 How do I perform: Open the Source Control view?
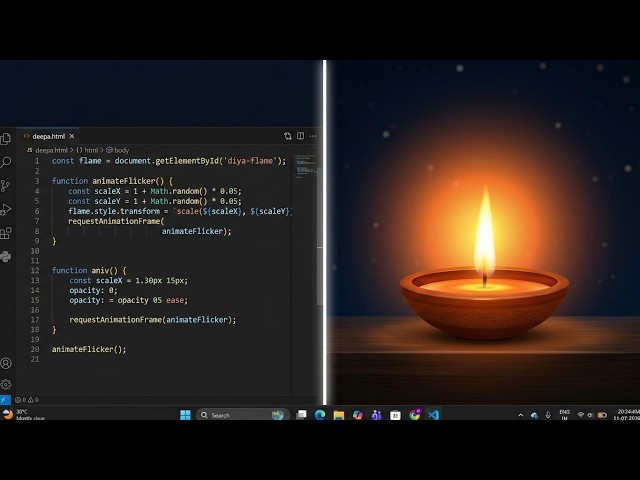click(x=6, y=186)
